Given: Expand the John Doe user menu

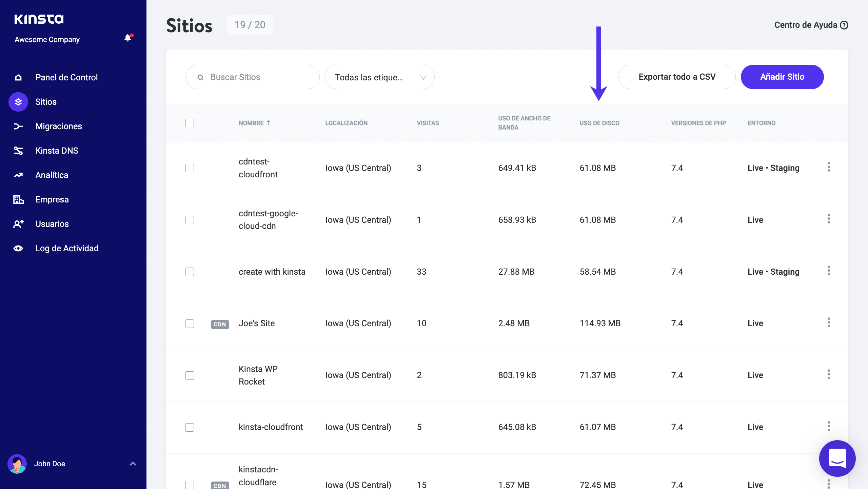Looking at the screenshot, I should [x=133, y=464].
